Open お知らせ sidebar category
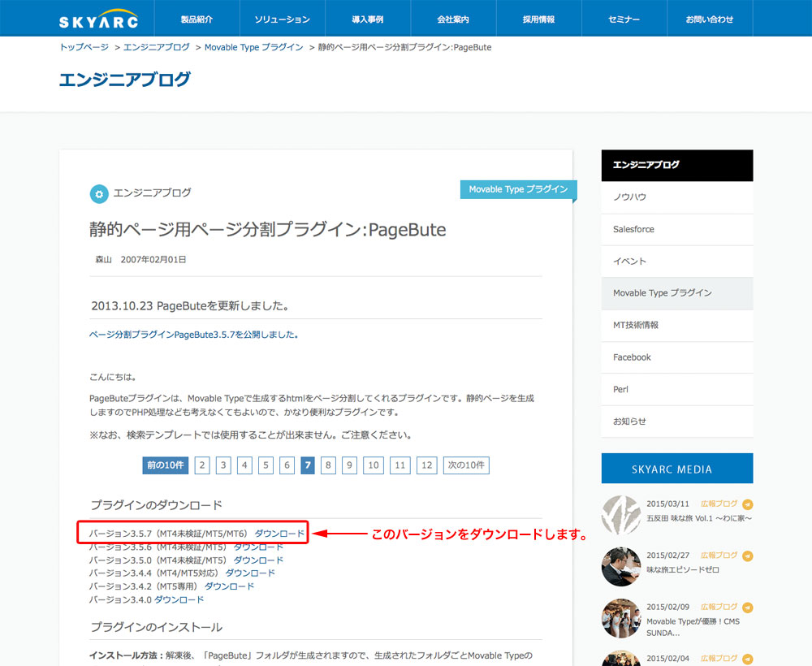 [677, 422]
